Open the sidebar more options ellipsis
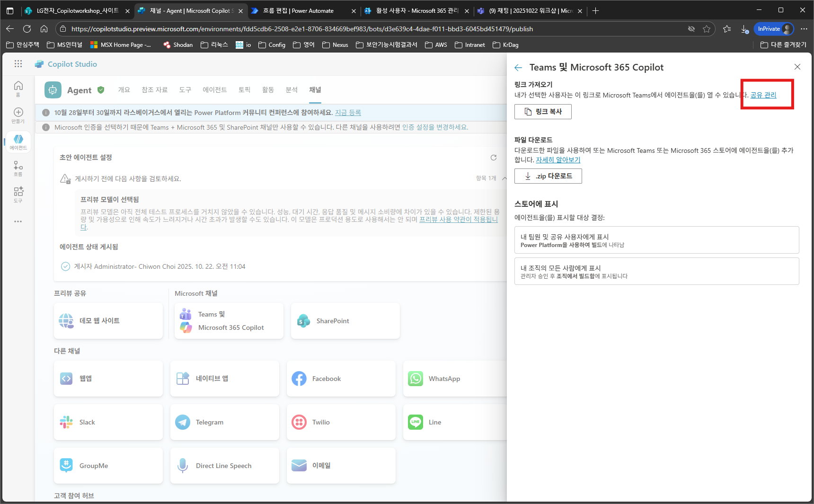 tap(18, 221)
